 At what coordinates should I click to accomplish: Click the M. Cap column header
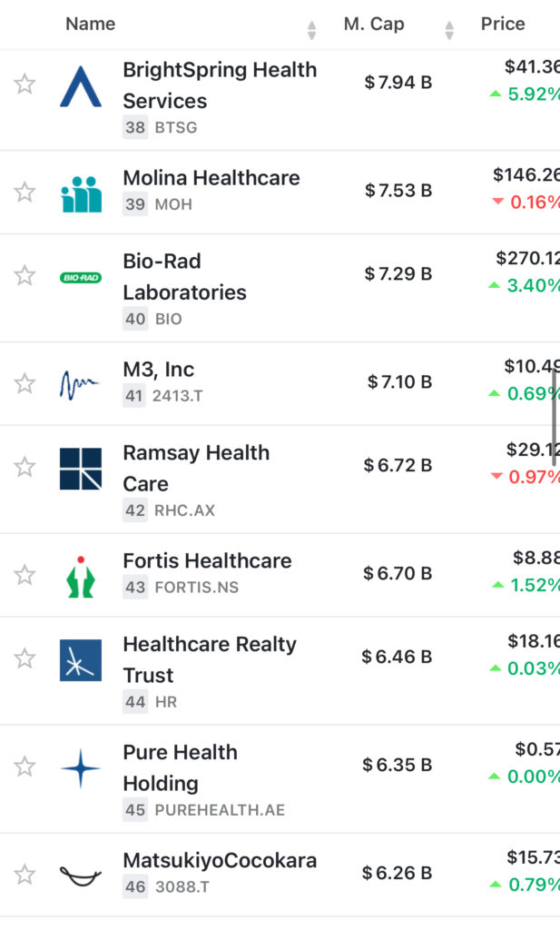pos(374,25)
